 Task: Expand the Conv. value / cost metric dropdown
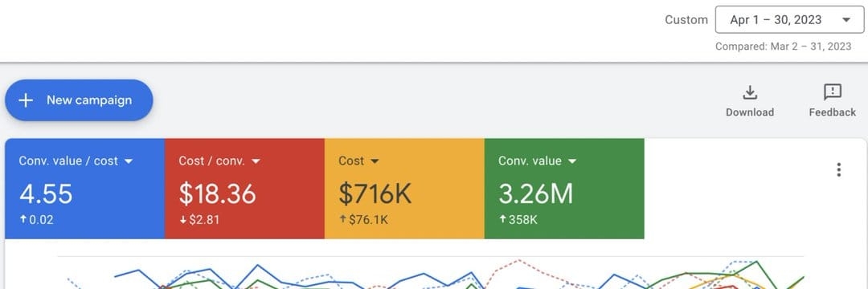click(x=129, y=161)
